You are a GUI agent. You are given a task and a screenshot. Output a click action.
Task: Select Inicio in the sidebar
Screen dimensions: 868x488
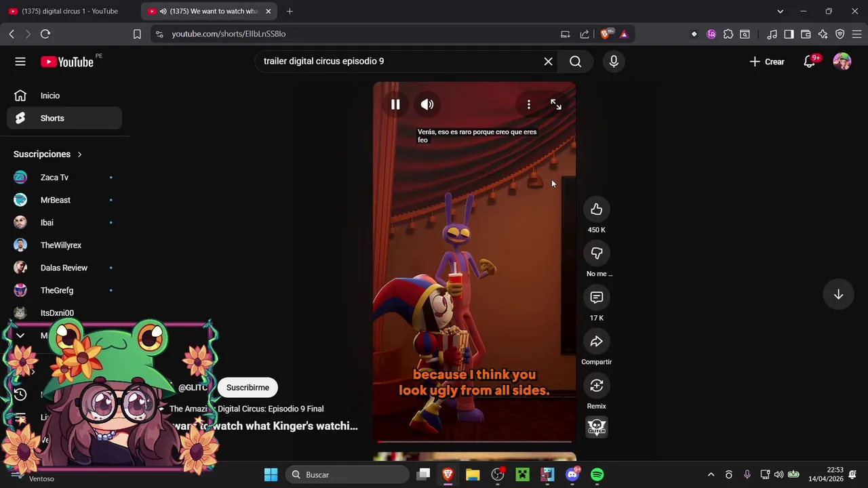(x=64, y=96)
